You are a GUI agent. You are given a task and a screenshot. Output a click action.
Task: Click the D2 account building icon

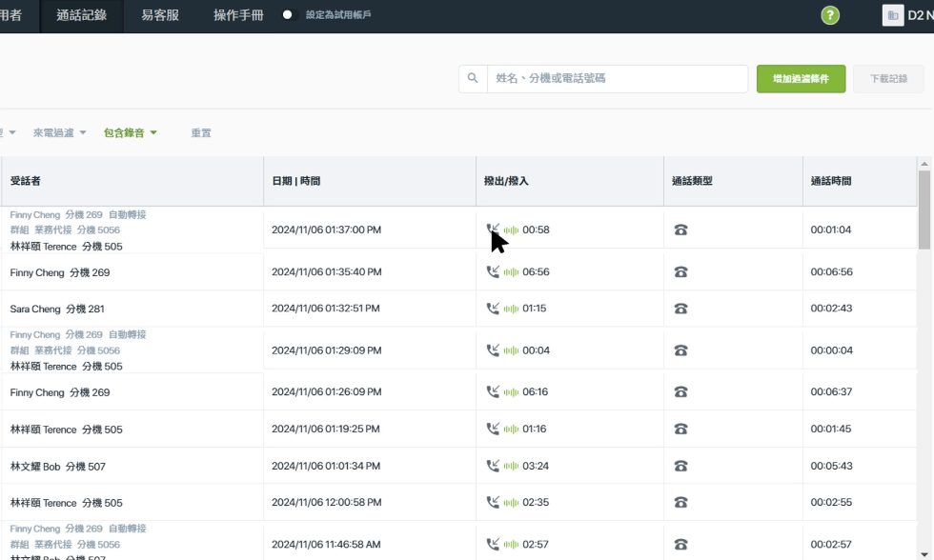click(893, 15)
